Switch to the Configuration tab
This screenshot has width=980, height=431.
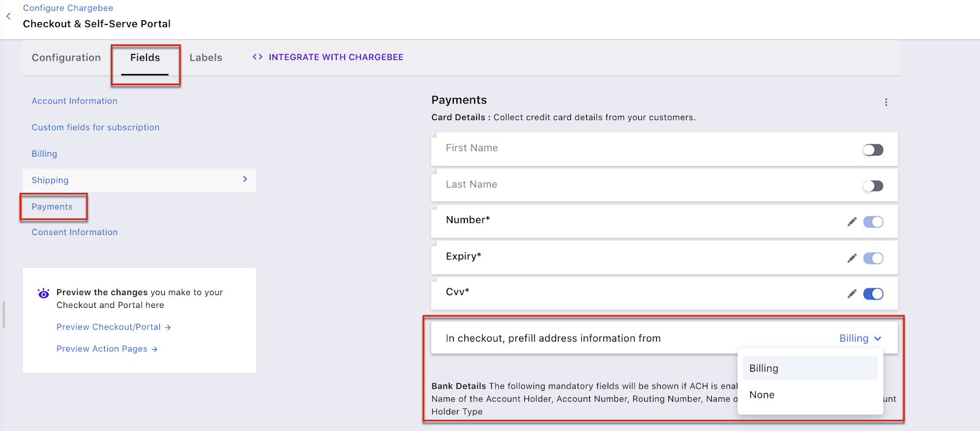(66, 58)
